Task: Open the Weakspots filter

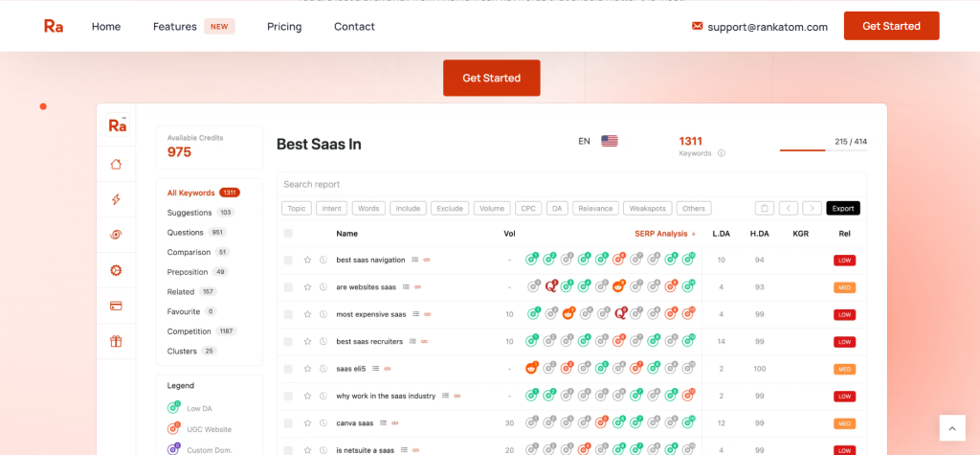Action: pos(648,209)
